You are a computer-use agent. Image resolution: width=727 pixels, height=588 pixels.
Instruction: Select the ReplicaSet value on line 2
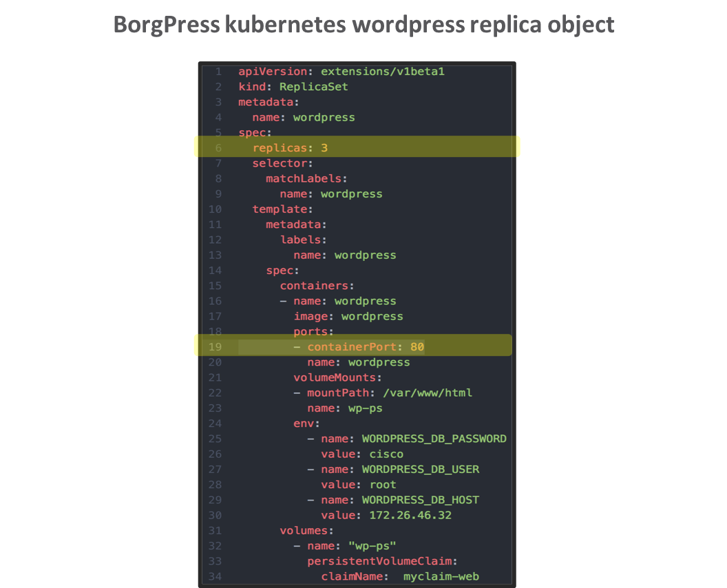[313, 87]
